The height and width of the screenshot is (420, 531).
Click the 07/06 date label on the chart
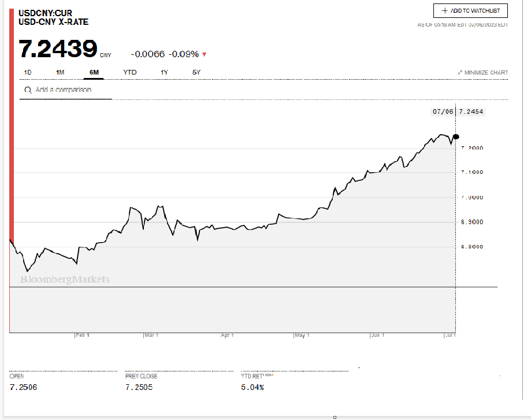[x=442, y=111]
